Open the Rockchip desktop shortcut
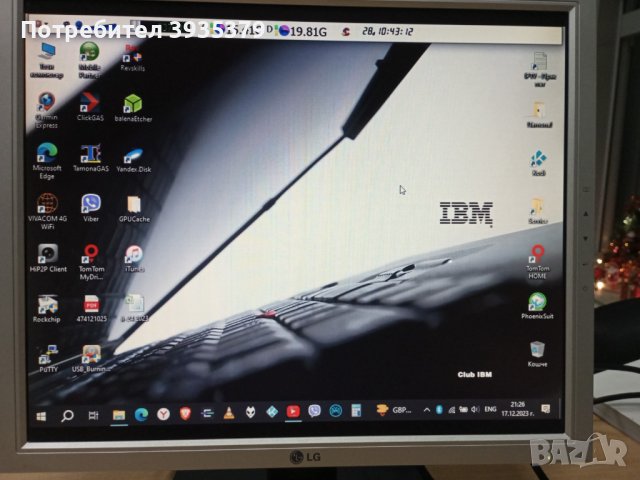 pyautogui.click(x=47, y=304)
